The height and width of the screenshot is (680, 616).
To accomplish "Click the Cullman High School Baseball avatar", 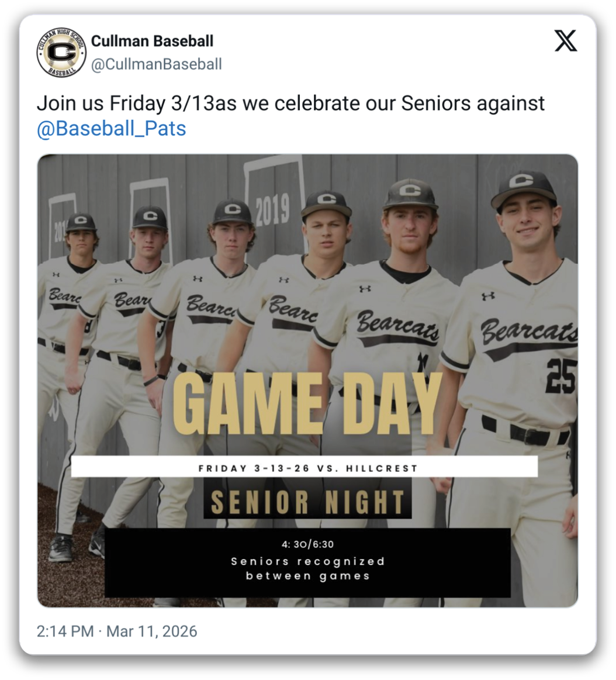I will pyautogui.click(x=61, y=53).
